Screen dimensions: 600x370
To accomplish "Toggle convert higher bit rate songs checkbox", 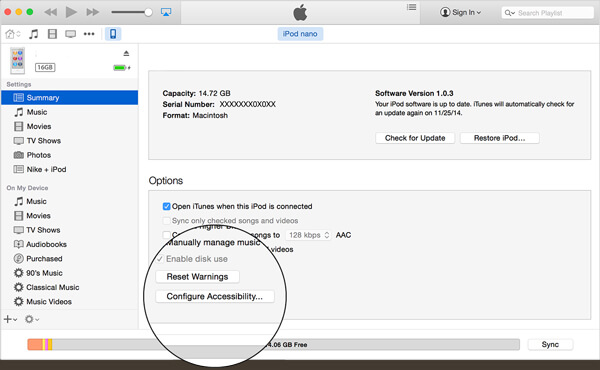I will pos(166,235).
